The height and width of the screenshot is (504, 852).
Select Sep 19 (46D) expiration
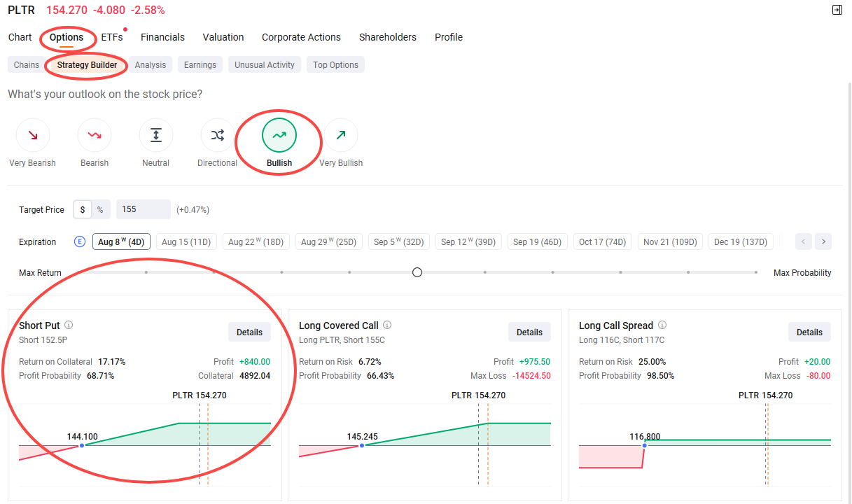pos(537,242)
